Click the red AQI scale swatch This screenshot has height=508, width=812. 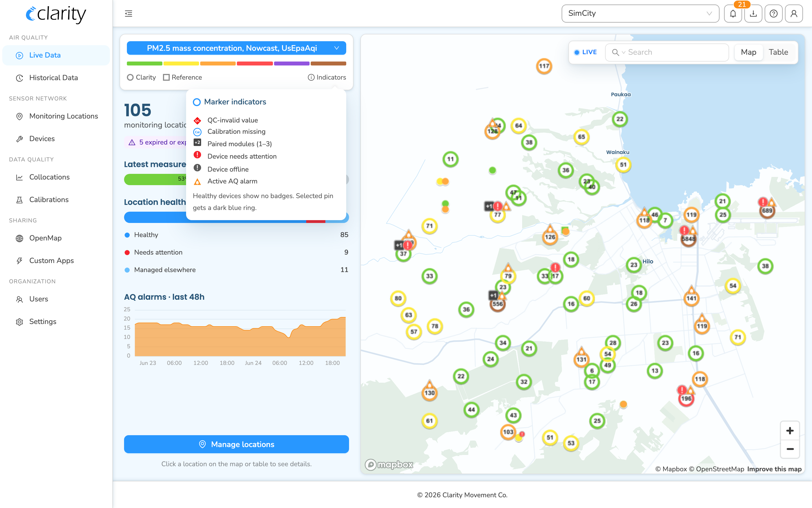point(254,63)
